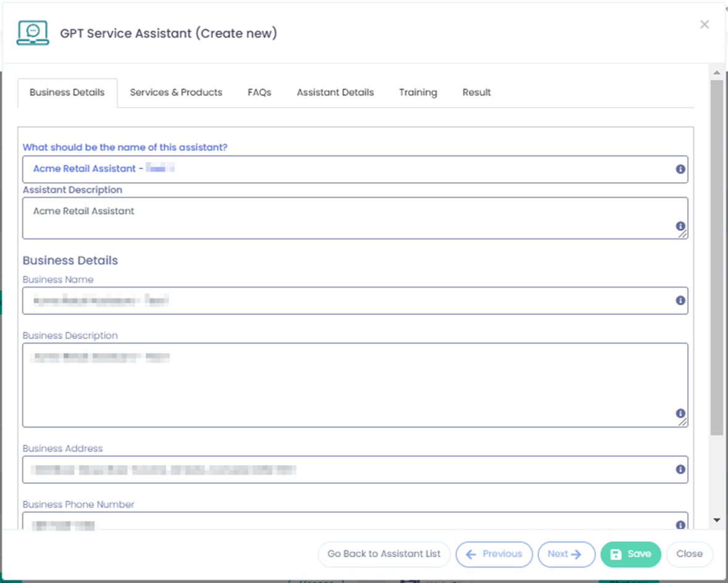Click info icon in Assistant Description field
The image size is (728, 583).
coord(680,226)
